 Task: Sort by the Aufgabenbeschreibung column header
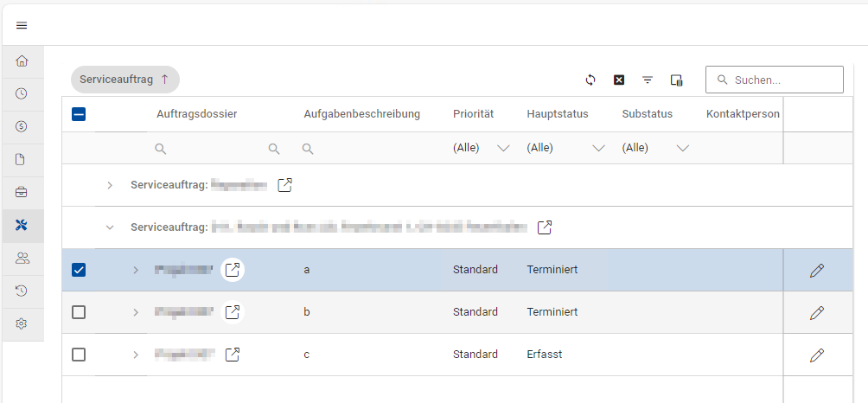(361, 113)
